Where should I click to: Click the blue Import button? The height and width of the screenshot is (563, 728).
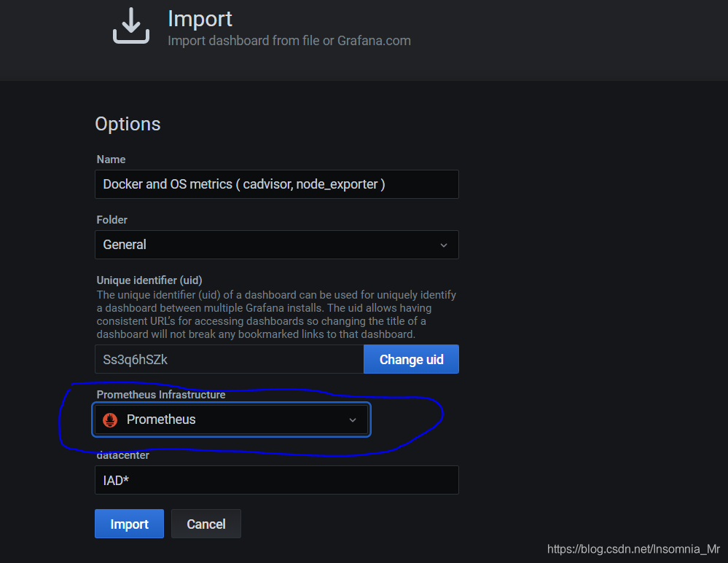(x=129, y=524)
